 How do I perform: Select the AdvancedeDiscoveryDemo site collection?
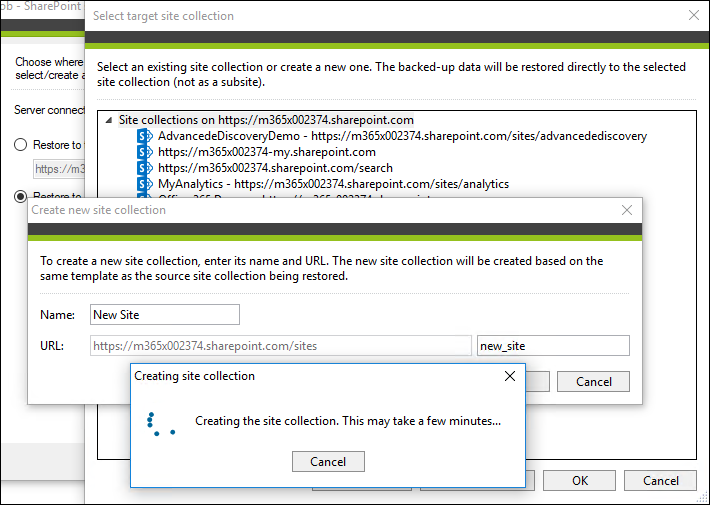[402, 136]
